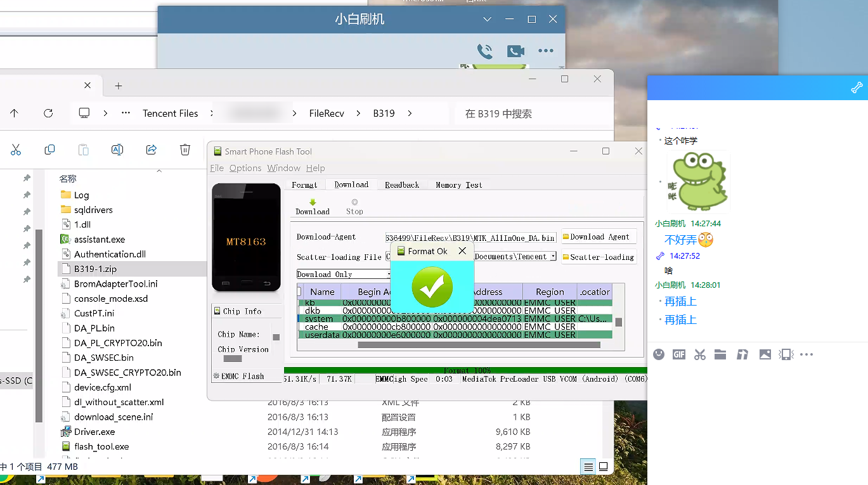Select the cache partition row

[455, 327]
